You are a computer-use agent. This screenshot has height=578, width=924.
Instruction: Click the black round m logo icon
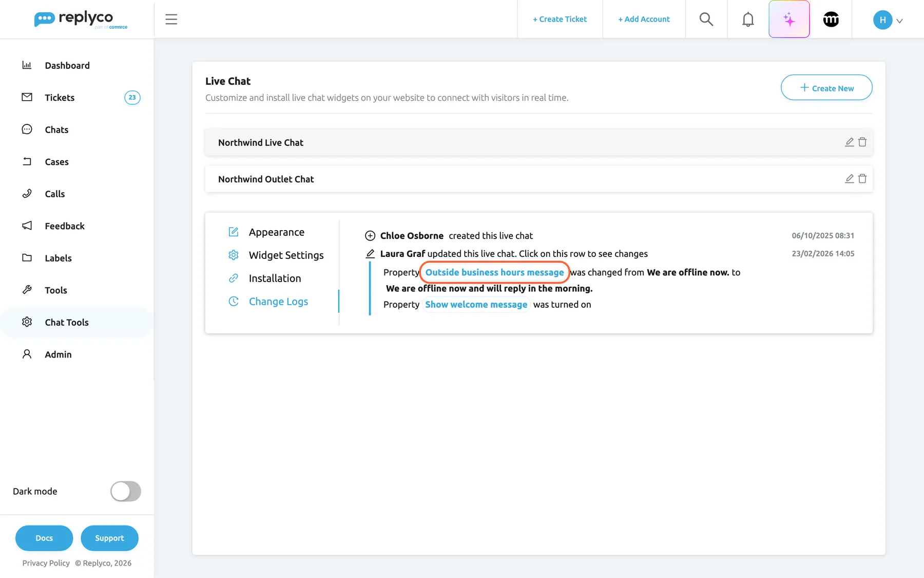831,20
